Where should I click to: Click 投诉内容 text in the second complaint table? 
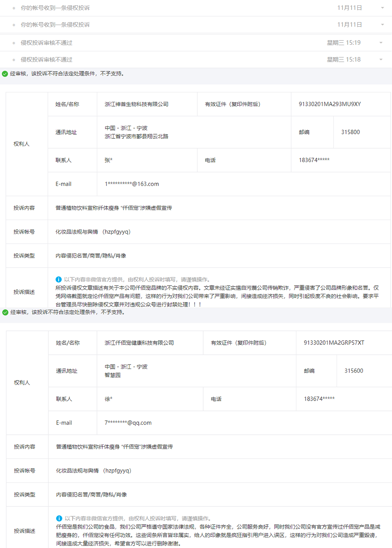114,447
